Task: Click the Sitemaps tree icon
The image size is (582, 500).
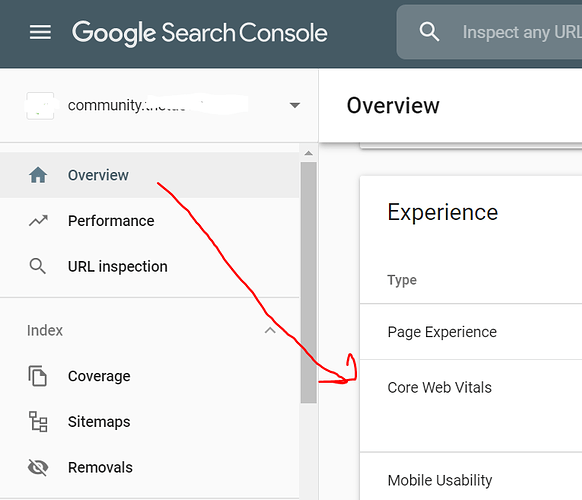Action: point(38,421)
